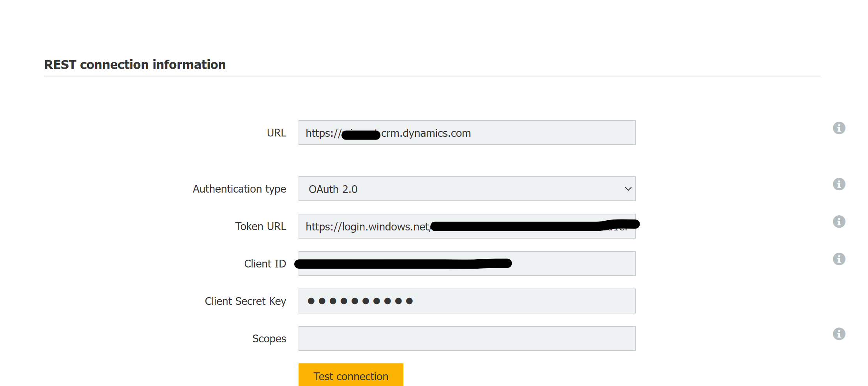The image size is (868, 386).
Task: Click the chevron arrow in the OAuth 2.0 selector
Action: click(x=628, y=189)
